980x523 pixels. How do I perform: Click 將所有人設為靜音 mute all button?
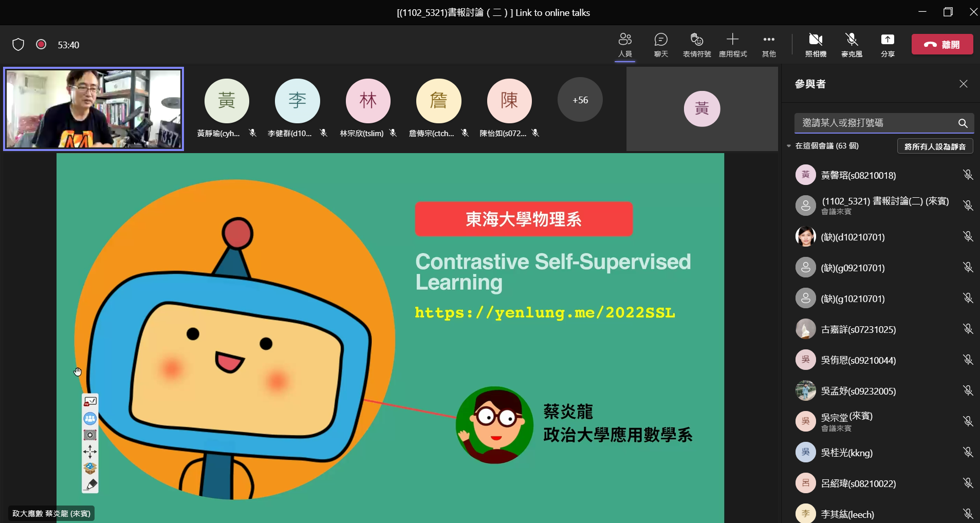(x=935, y=146)
